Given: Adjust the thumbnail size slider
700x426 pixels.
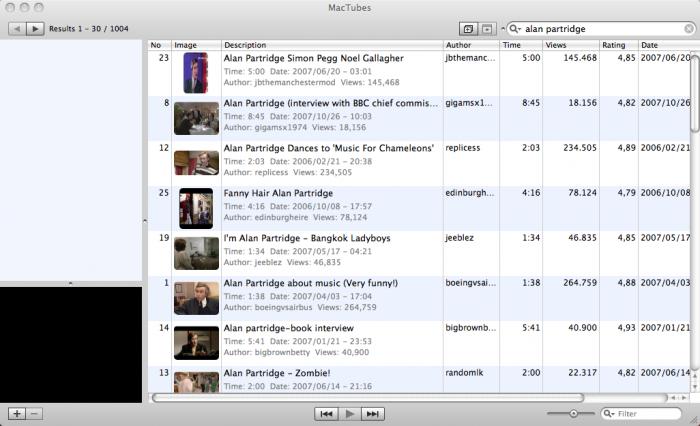Looking at the screenshot, I should coord(573,413).
